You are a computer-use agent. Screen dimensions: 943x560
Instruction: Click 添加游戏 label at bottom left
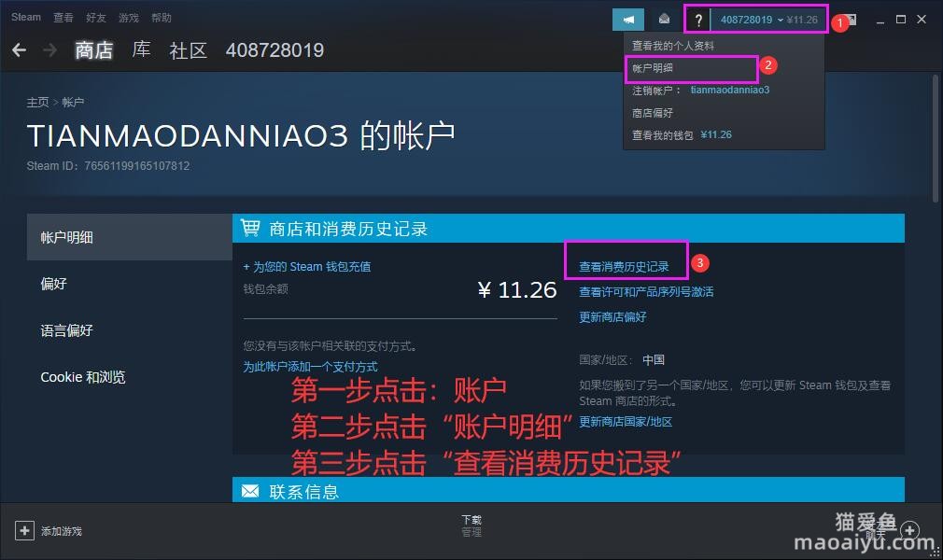(x=62, y=531)
